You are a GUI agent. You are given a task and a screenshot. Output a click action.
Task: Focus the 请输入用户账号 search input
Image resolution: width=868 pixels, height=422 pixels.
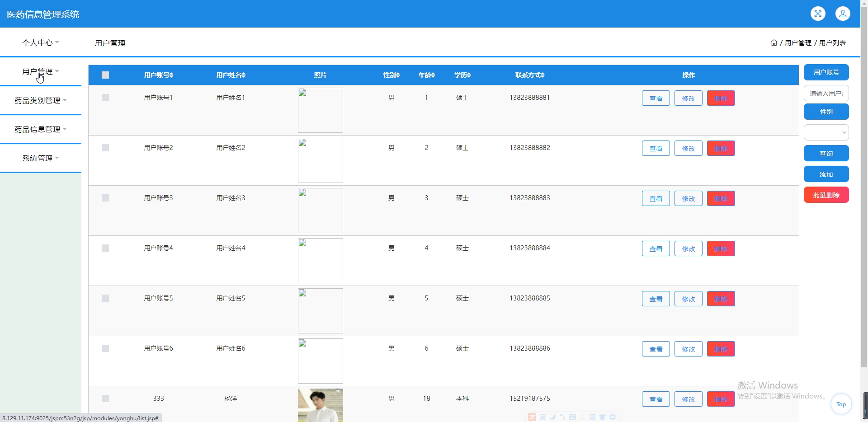[826, 93]
